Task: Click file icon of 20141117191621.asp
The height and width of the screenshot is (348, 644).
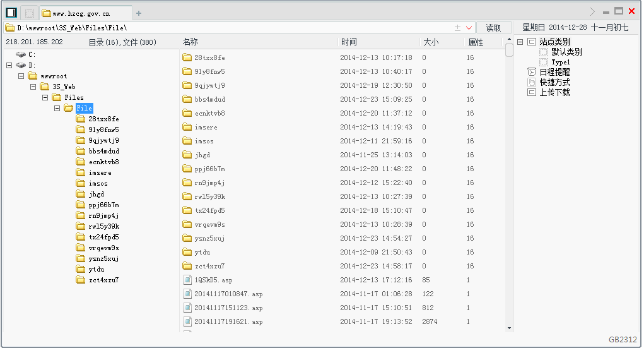Action: click(x=187, y=321)
